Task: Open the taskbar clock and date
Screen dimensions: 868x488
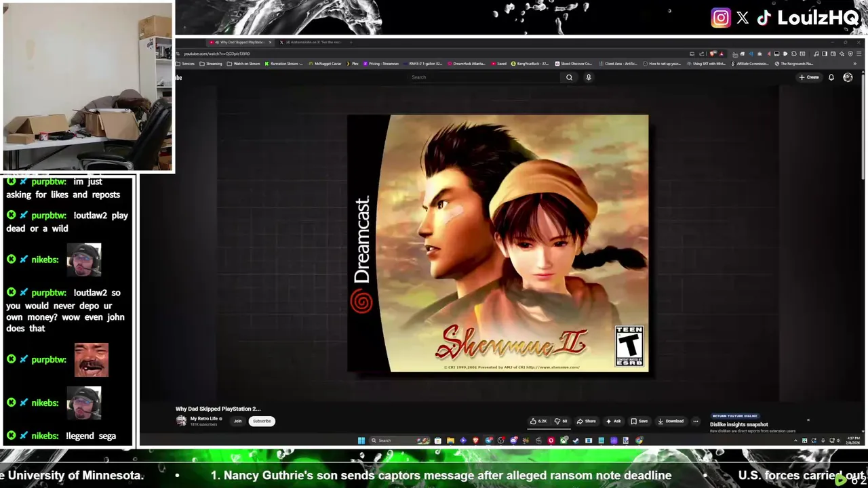Action: (x=853, y=440)
